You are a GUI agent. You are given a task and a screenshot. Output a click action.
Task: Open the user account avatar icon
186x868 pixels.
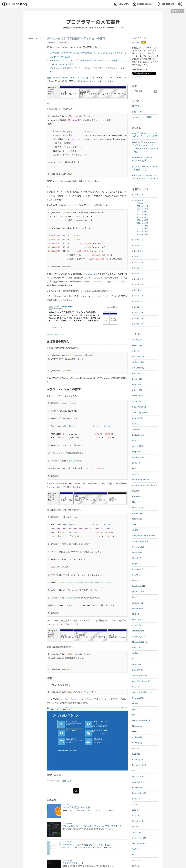(x=180, y=4)
